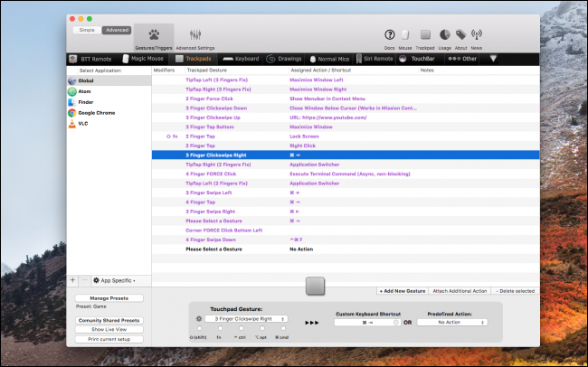588x367 pixels.
Task: Select Global in application list
Action: point(109,80)
